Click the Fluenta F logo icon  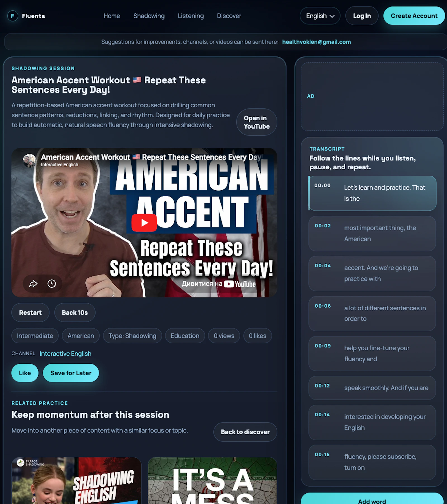point(13,16)
